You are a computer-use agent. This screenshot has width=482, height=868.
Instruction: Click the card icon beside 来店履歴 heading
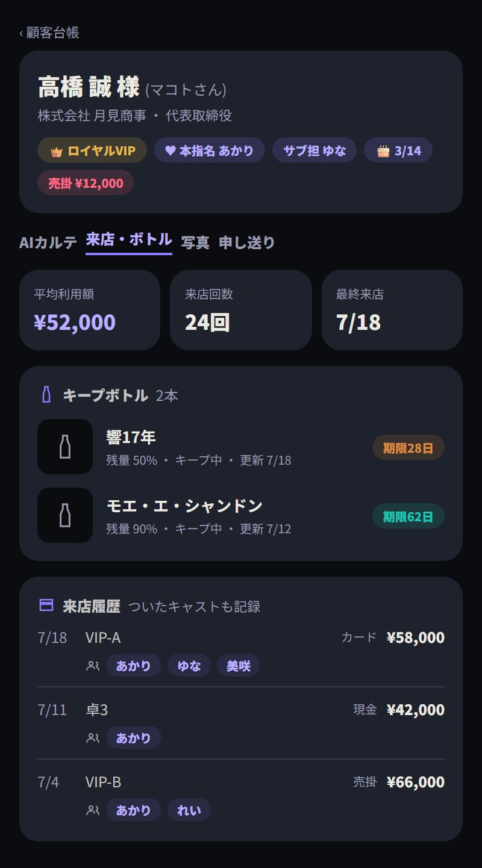pos(46,605)
